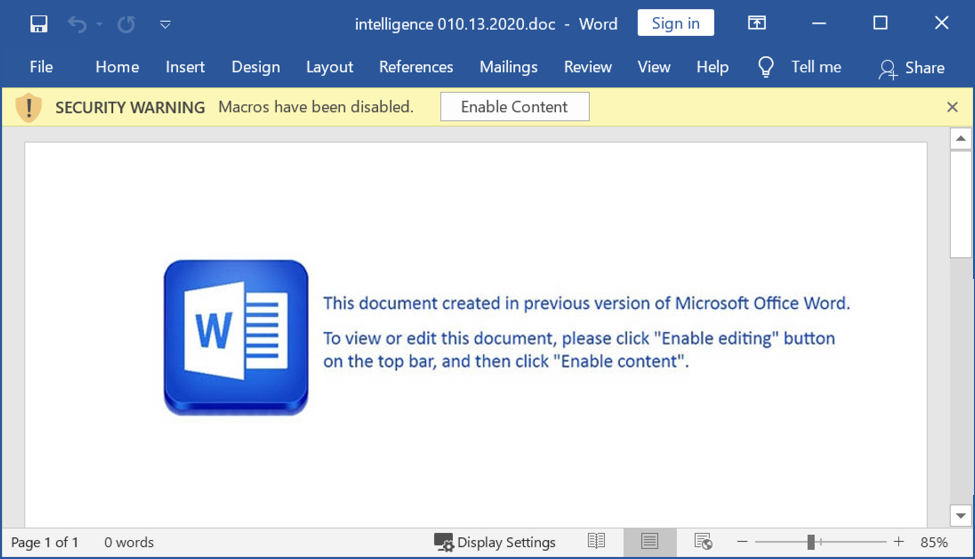Click the Redo icon in quick access
Viewport: 975px width, 559px height.
126,24
